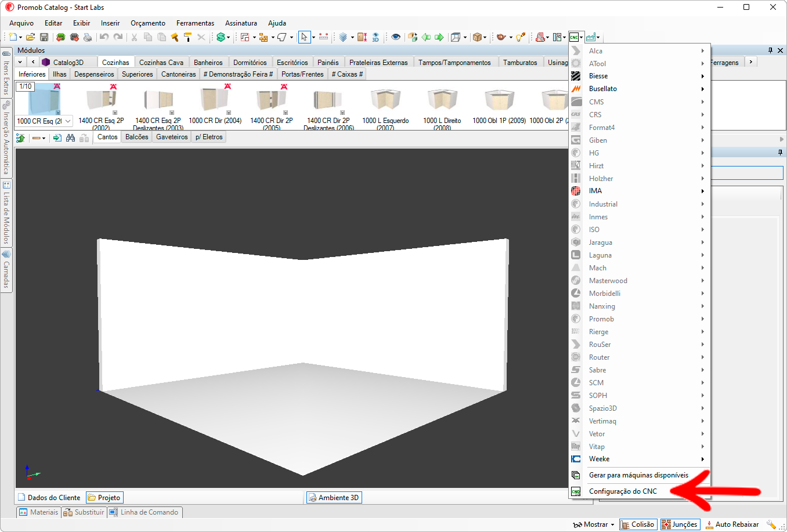Open the Camadas side panel
Viewport: 787px width, 532px height.
pyautogui.click(x=6, y=270)
